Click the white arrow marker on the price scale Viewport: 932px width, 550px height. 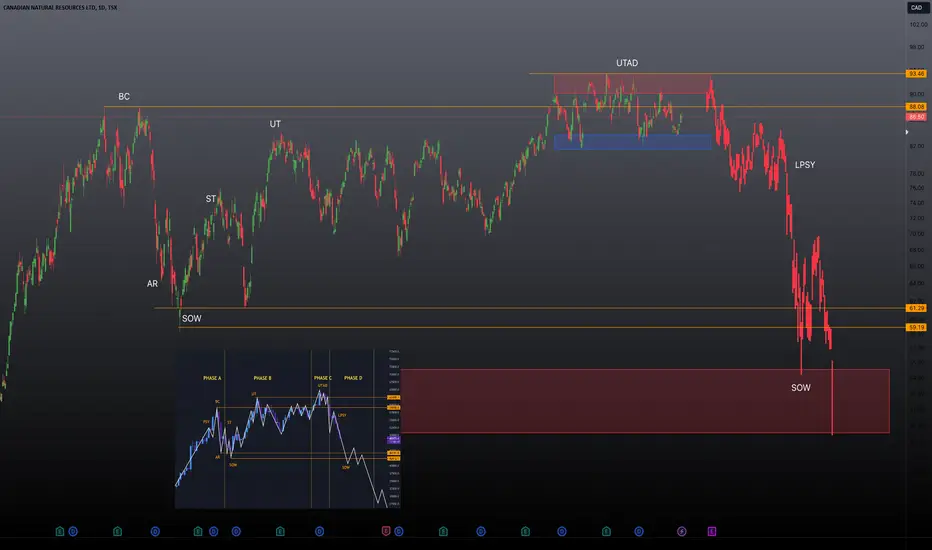pyautogui.click(x=907, y=132)
